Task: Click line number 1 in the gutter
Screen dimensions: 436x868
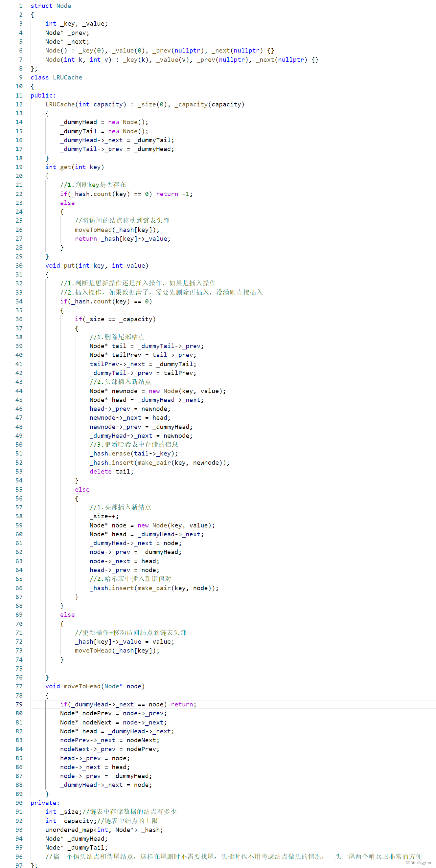Action: pyautogui.click(x=21, y=6)
